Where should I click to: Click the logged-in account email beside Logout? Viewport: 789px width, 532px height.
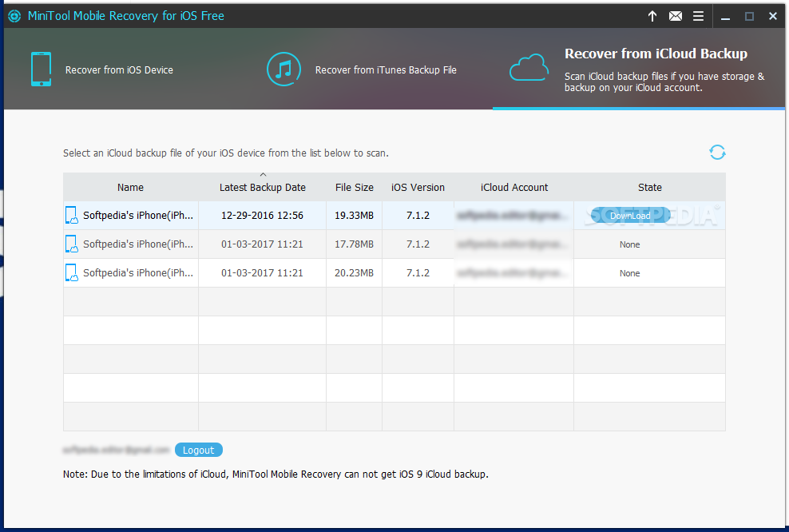[117, 450]
